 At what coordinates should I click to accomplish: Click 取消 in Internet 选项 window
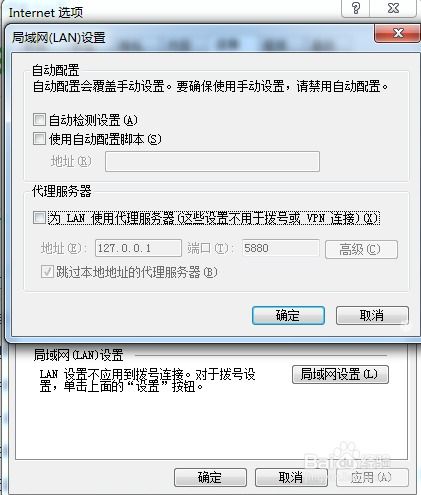coord(291,477)
